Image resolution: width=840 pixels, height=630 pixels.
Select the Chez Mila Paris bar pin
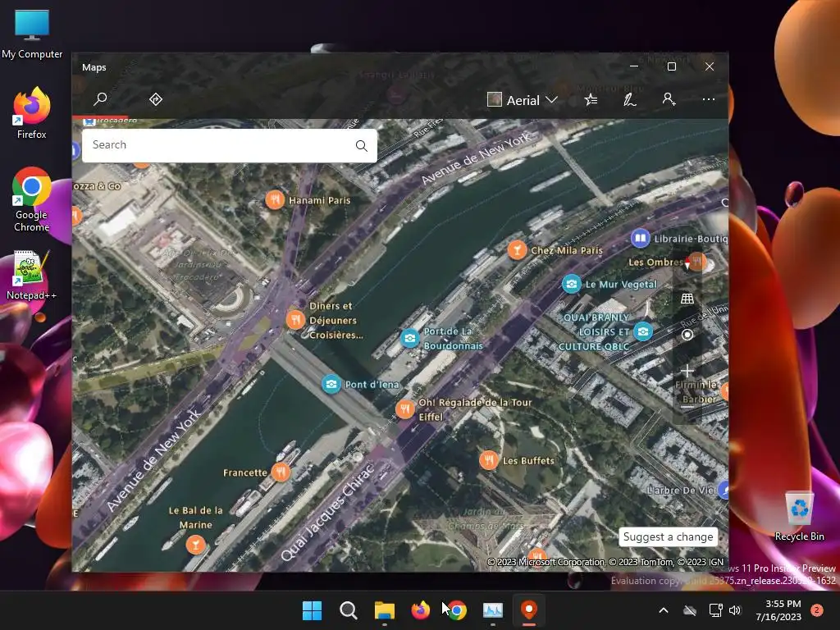(517, 250)
